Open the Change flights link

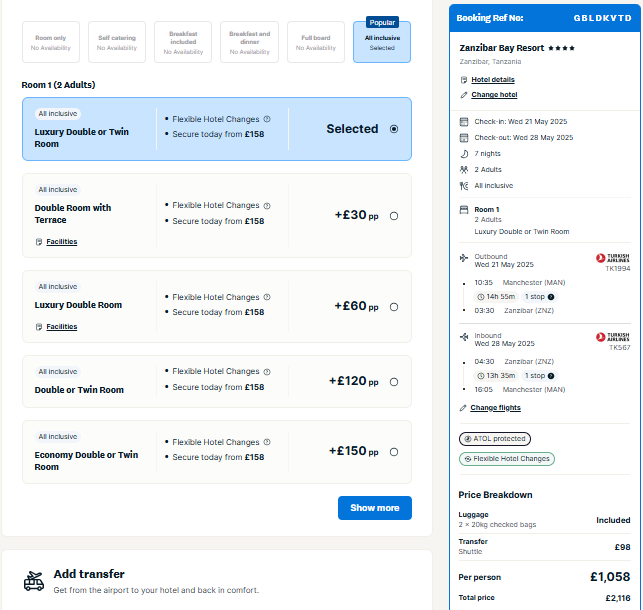click(495, 408)
